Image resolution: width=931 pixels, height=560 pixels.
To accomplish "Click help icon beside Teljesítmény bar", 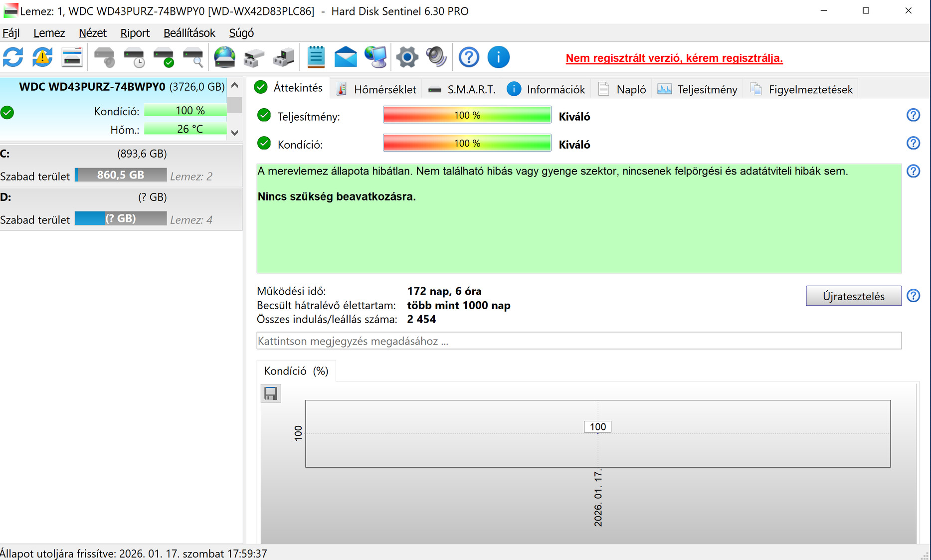I will [x=913, y=115].
